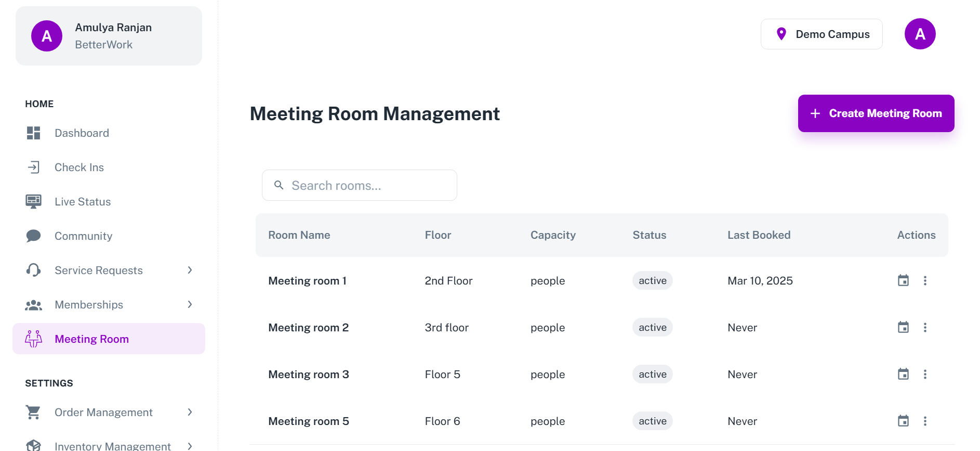Click the Room Name column header

(299, 235)
